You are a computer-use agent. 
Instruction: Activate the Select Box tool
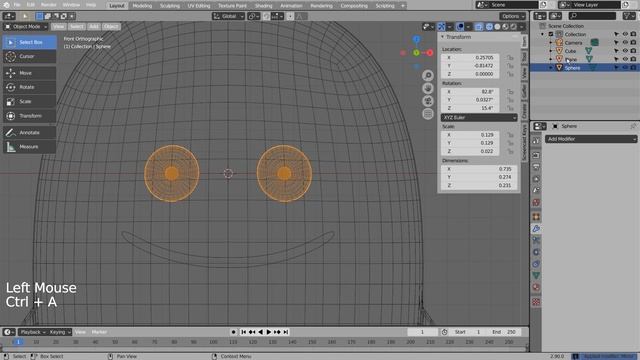pyautogui.click(x=29, y=42)
